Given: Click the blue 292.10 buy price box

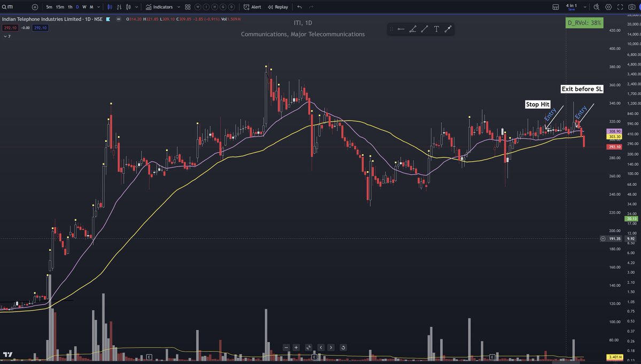Looking at the screenshot, I should pos(41,28).
